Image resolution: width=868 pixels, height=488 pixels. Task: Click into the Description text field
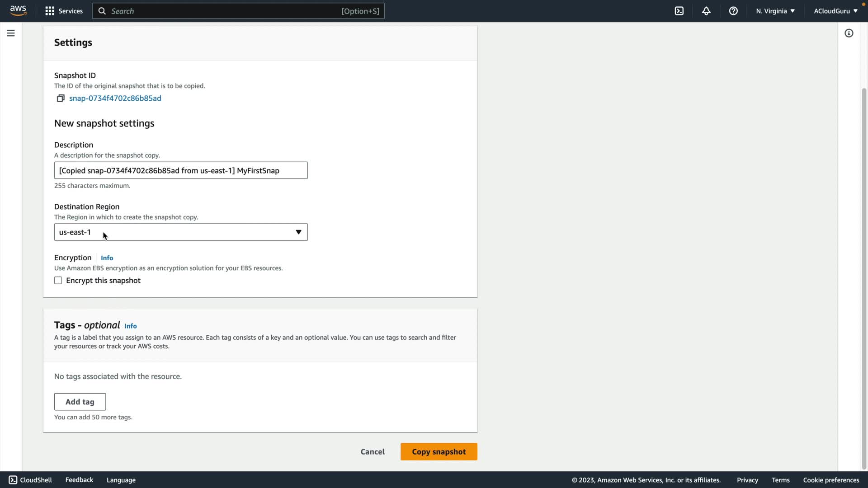181,170
